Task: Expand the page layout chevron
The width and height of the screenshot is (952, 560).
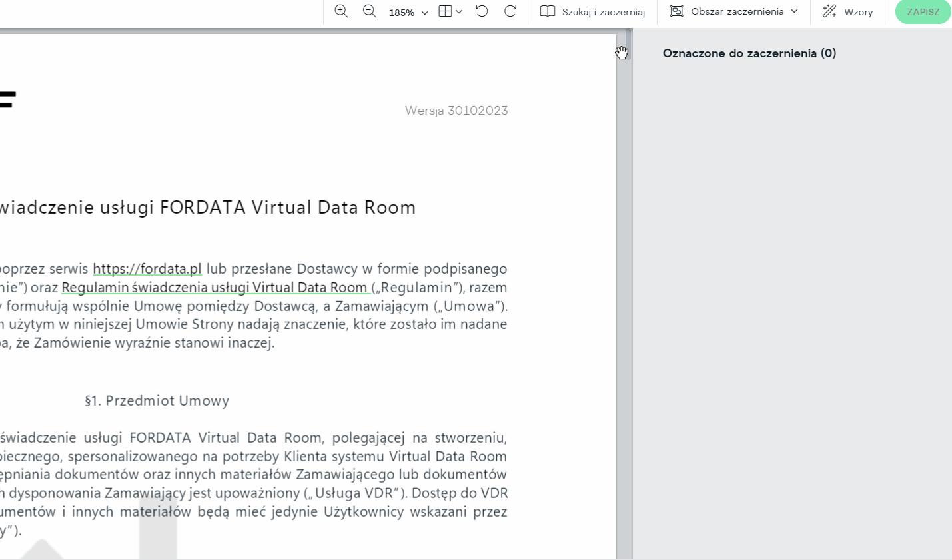Action: (x=459, y=12)
